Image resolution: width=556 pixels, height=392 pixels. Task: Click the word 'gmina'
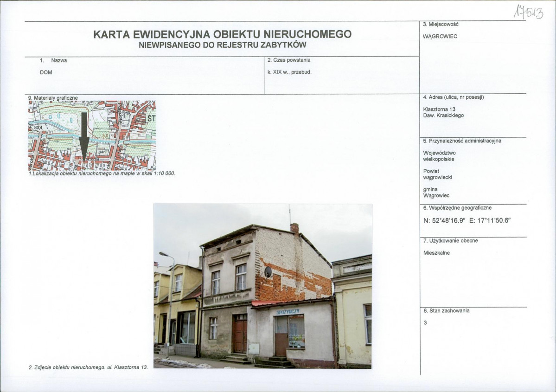click(430, 189)
